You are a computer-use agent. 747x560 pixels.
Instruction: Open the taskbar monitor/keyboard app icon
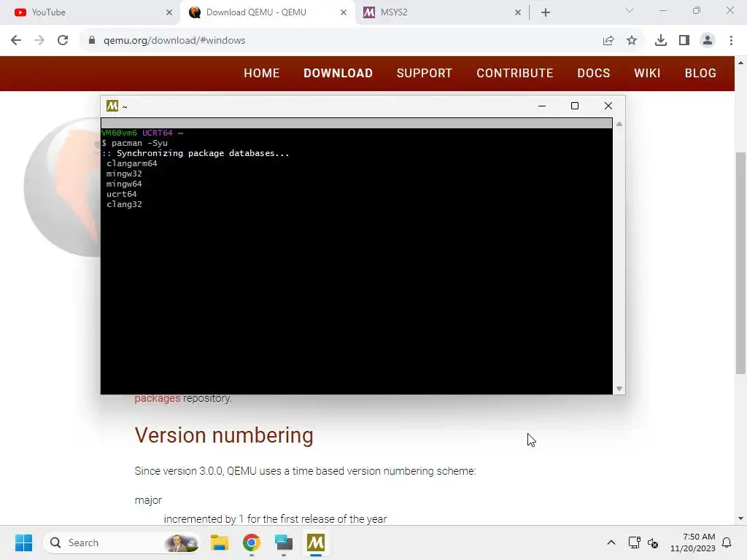coord(284,542)
